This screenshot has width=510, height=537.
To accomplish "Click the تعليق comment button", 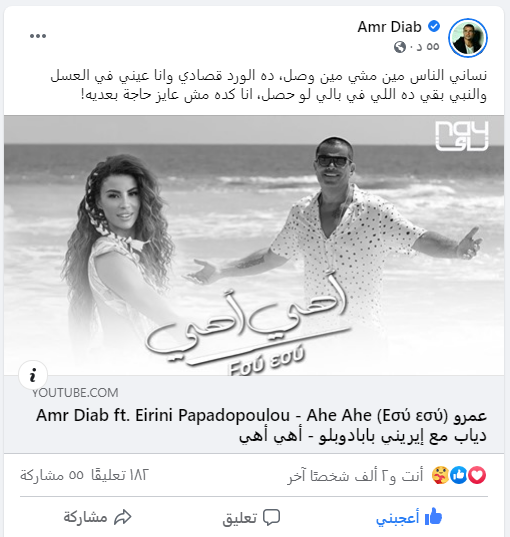I will pos(251,517).
